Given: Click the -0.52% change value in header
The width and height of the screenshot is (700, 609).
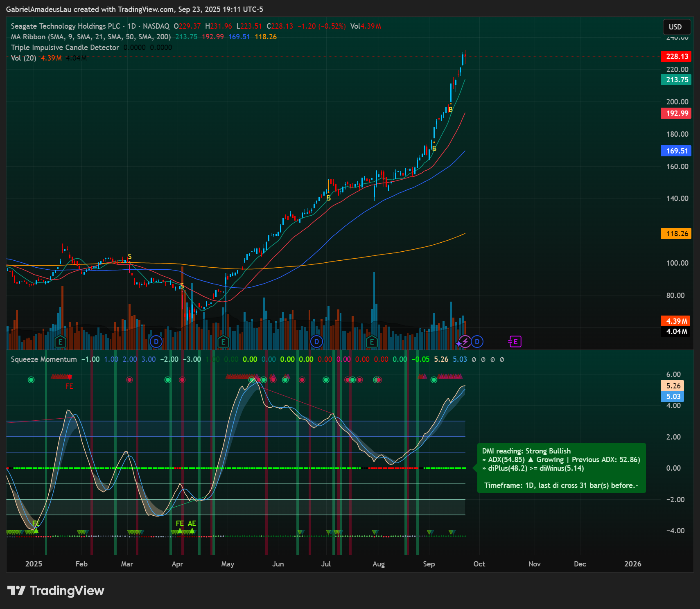Looking at the screenshot, I should point(331,26).
